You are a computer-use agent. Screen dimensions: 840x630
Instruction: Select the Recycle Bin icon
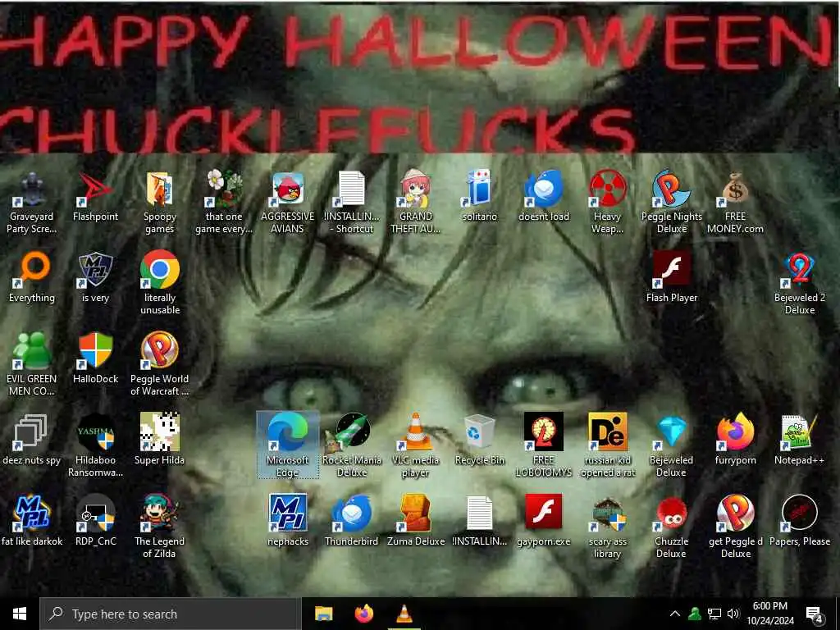tap(479, 441)
